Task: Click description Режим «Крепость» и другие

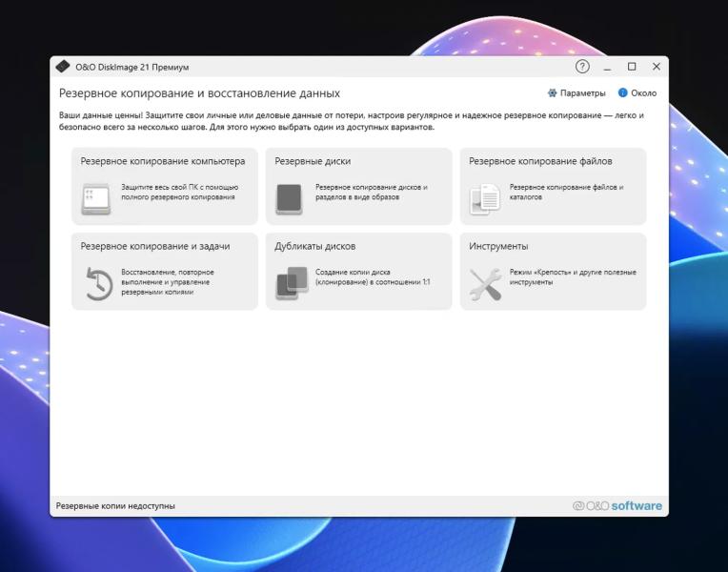Action: tap(573, 276)
